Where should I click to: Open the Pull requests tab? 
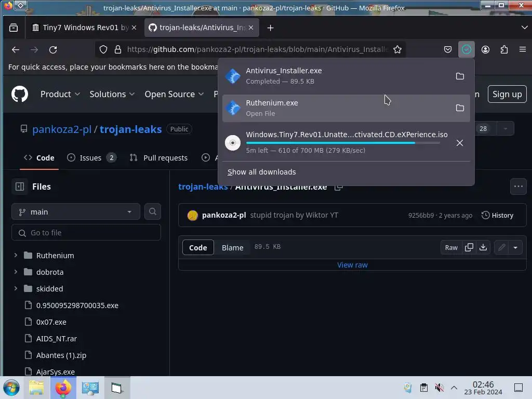click(159, 158)
